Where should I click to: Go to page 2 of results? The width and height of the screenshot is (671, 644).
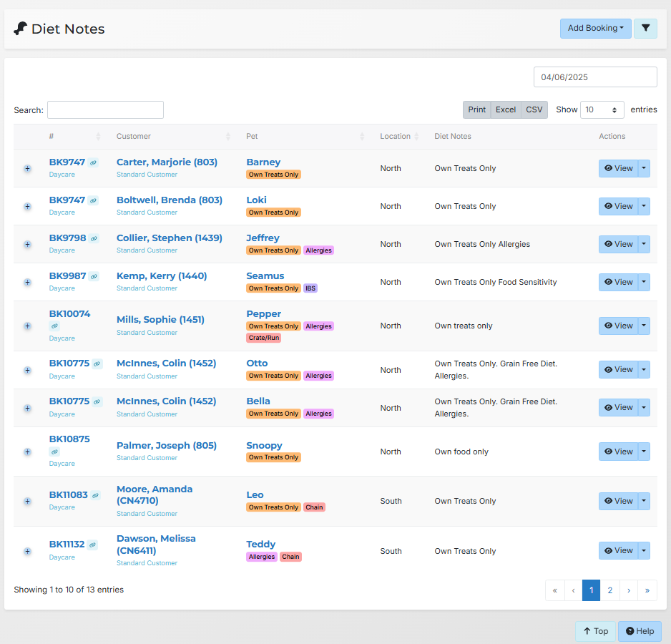pyautogui.click(x=609, y=590)
